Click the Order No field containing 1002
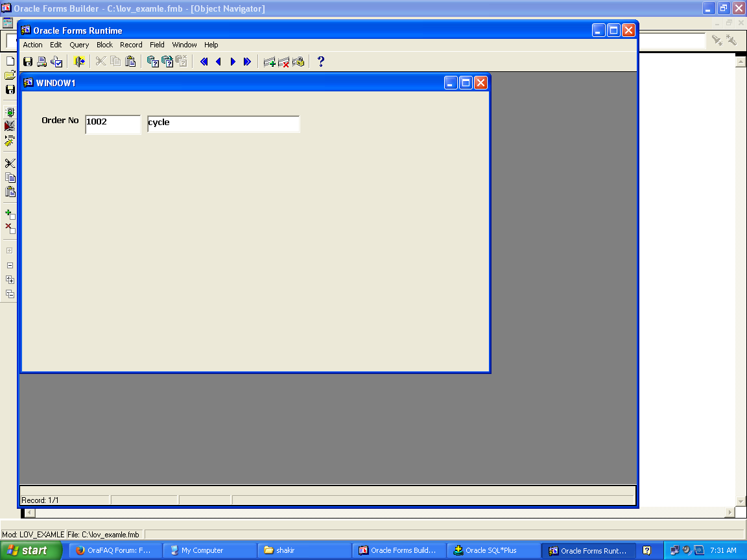Viewport: 747px width, 560px height. coord(113,124)
